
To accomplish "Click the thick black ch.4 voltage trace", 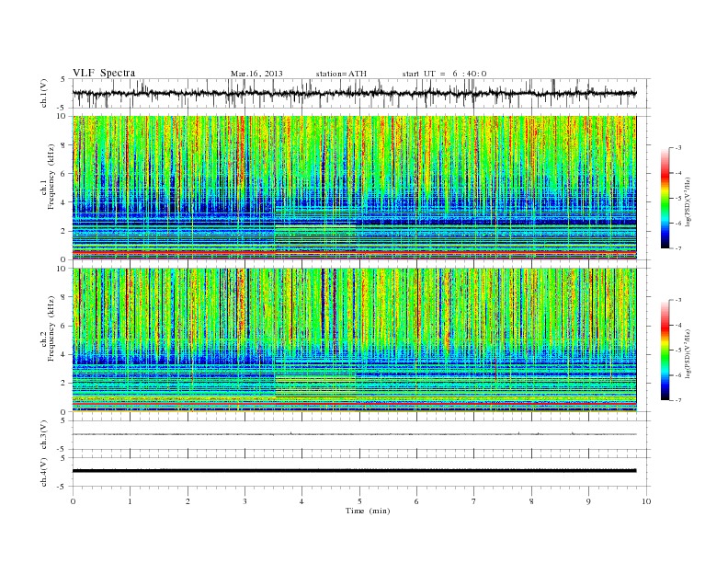I will tap(354, 471).
